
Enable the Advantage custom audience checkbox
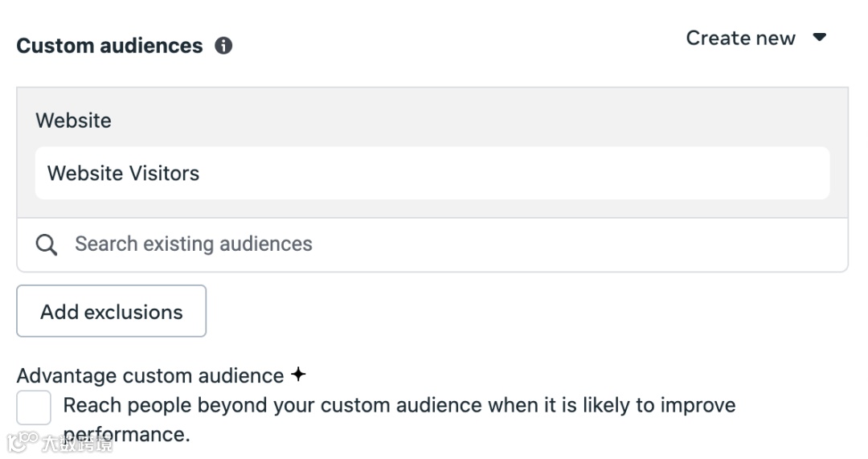34,408
